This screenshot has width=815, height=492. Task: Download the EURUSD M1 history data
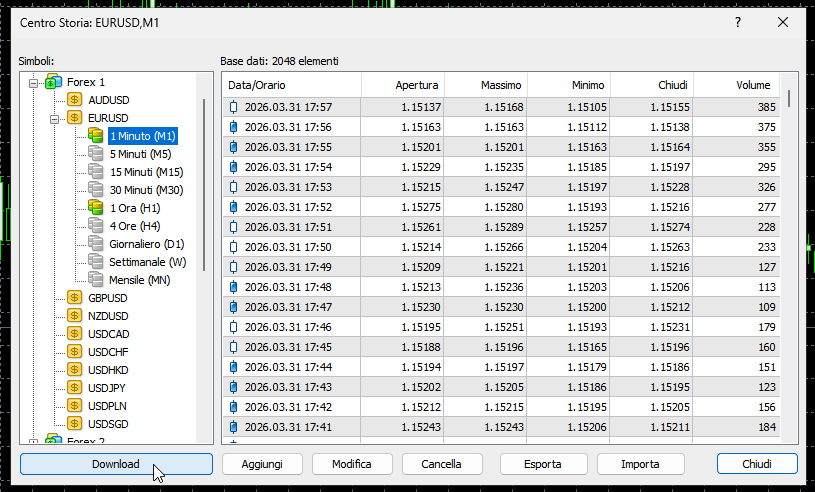[116, 464]
